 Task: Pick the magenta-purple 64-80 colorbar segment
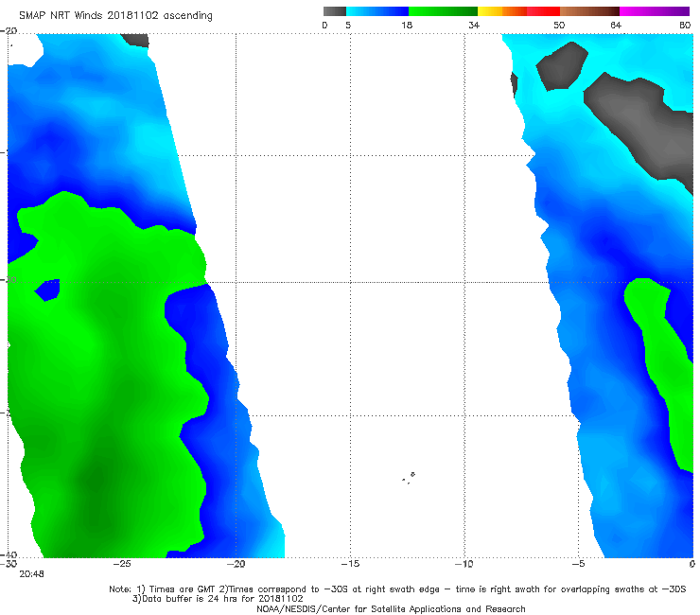(655, 11)
